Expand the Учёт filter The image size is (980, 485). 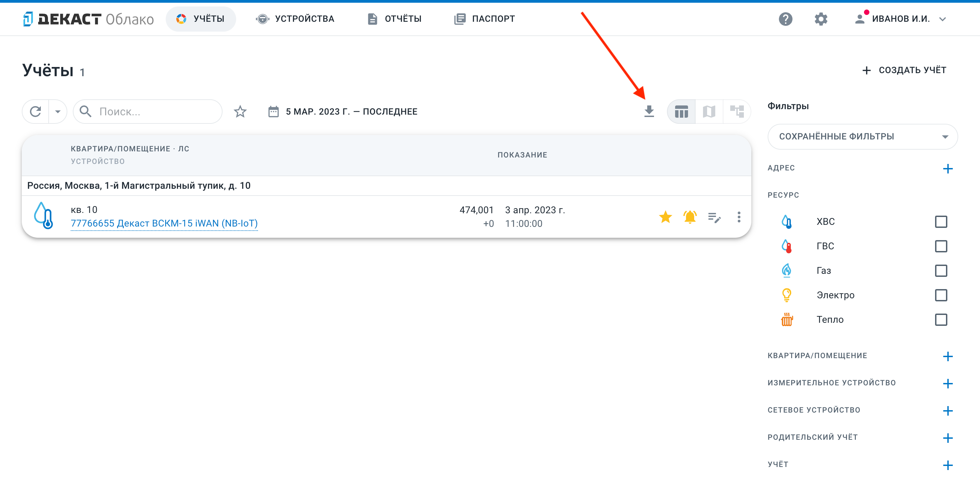point(948,465)
